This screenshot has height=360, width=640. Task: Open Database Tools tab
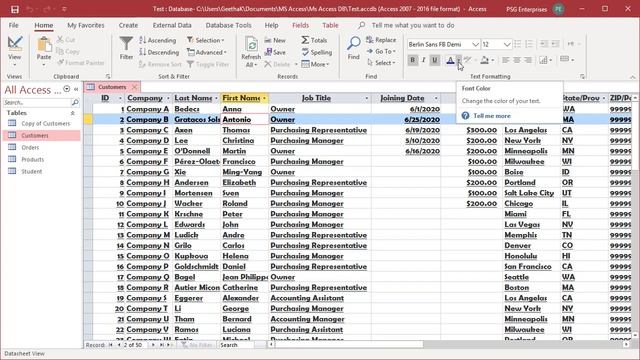pos(228,25)
